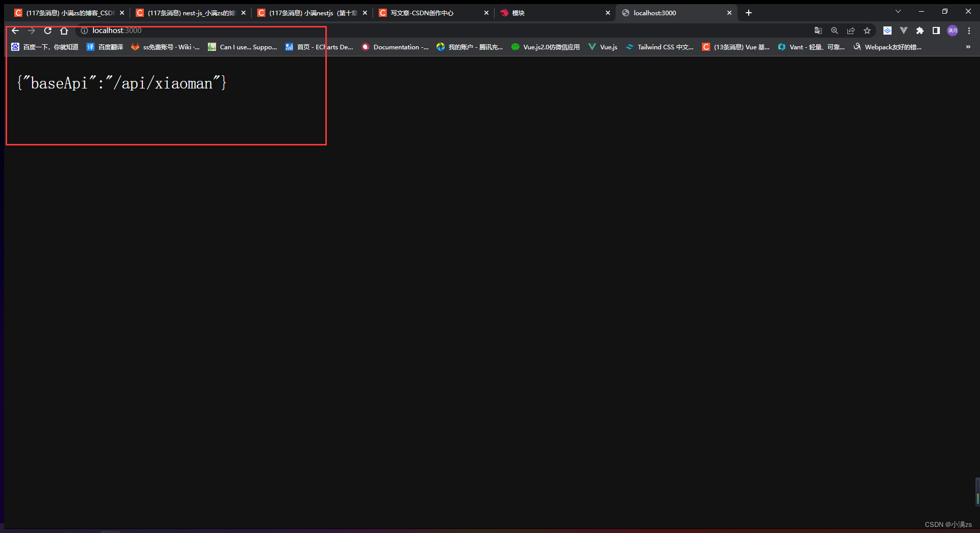Screen dimensions: 980x533
Task: Close the 写文章-CSDN创作中心 tab
Action: click(x=486, y=13)
